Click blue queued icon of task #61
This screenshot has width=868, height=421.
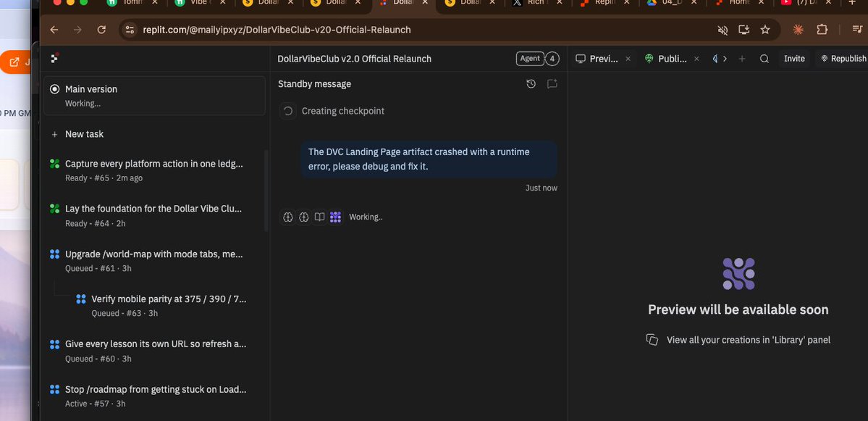pyautogui.click(x=54, y=254)
